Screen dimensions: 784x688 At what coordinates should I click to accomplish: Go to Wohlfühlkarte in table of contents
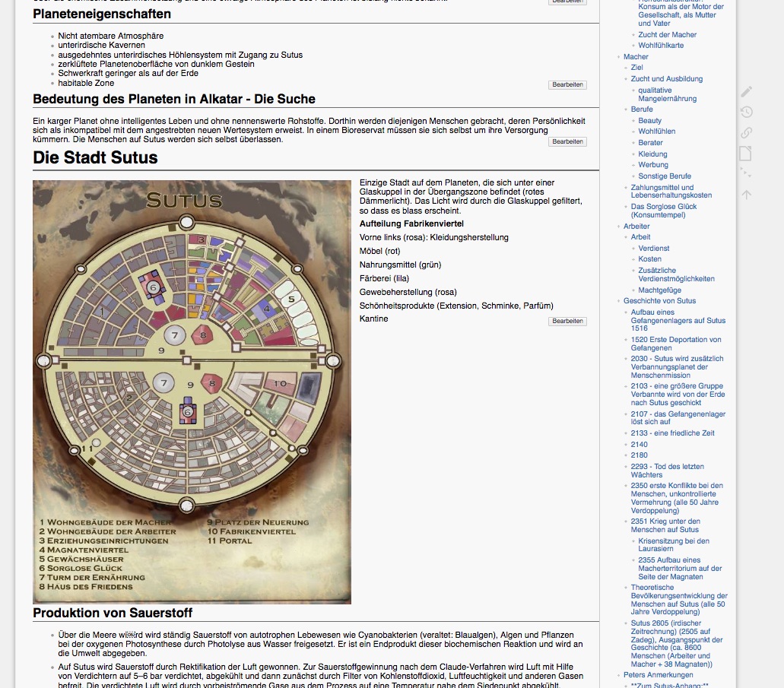661,45
